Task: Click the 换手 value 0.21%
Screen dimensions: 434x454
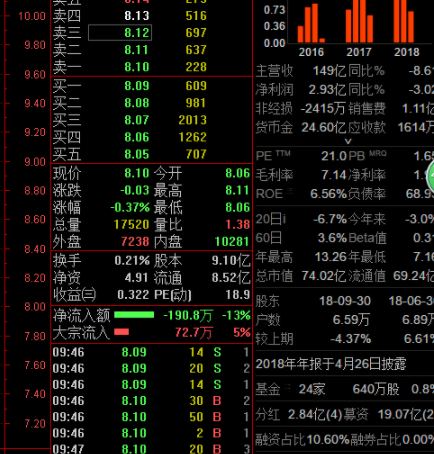Action: 132,261
